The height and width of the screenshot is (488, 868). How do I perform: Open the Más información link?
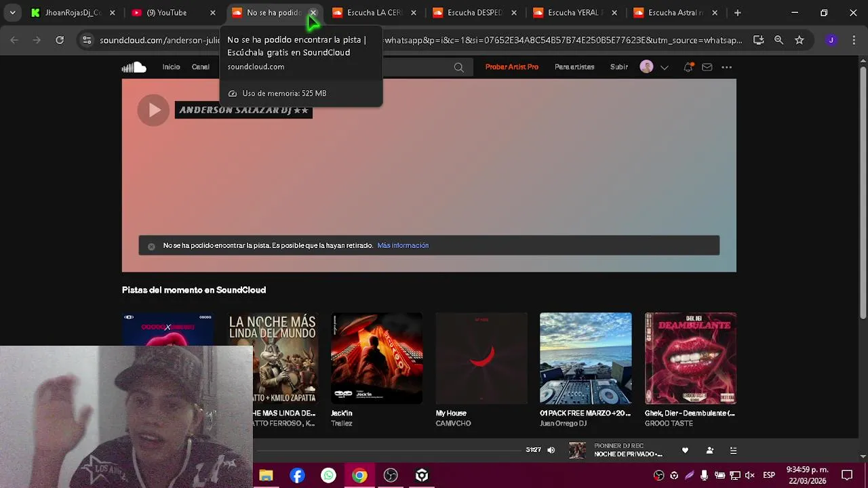[403, 245]
